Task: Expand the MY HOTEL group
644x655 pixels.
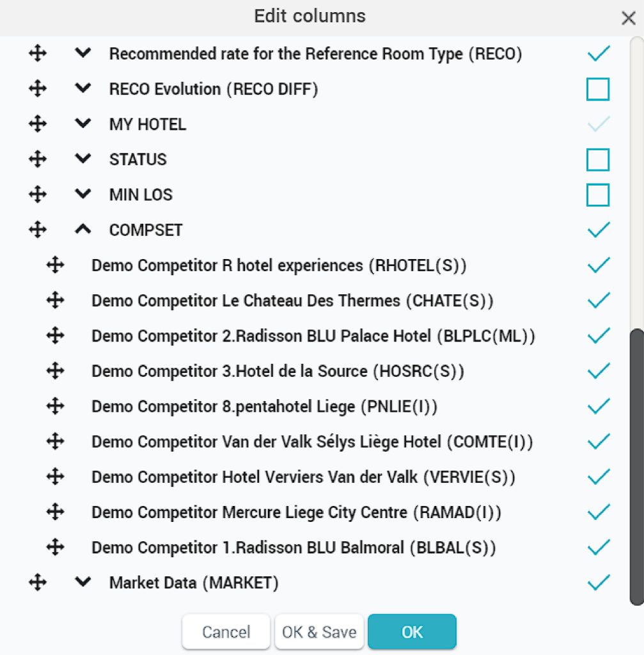Action: [x=83, y=123]
